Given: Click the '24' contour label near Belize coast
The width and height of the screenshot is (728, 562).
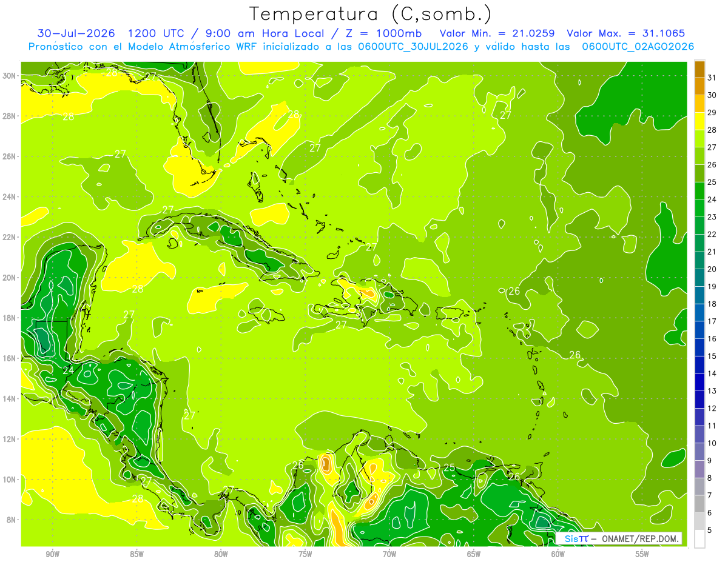Looking at the screenshot, I should [x=69, y=370].
